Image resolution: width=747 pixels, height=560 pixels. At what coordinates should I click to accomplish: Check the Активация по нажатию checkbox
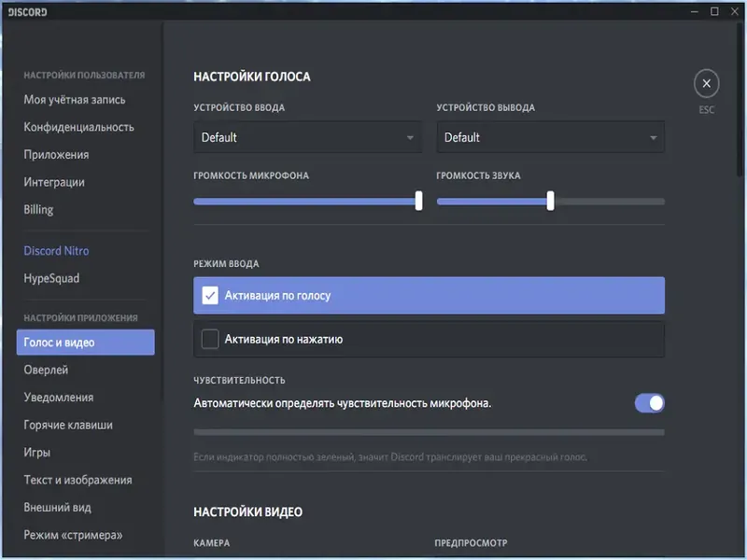pyautogui.click(x=210, y=339)
